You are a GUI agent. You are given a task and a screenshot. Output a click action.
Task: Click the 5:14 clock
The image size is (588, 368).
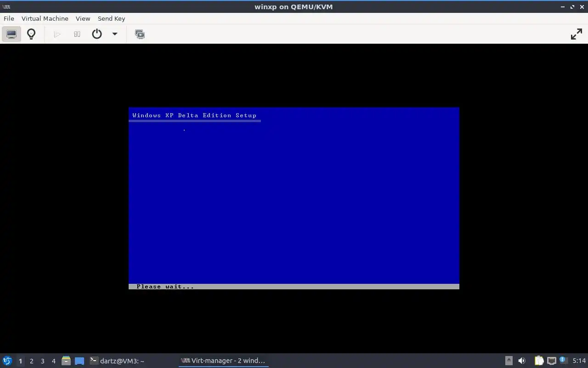(x=579, y=361)
